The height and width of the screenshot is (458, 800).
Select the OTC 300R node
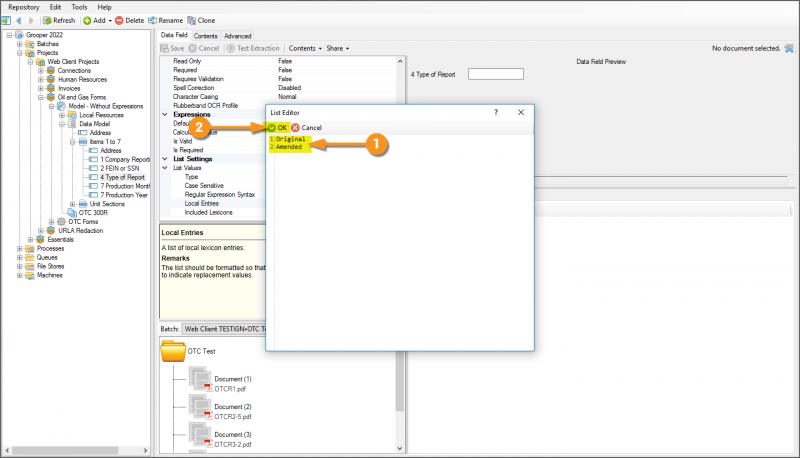tap(93, 213)
